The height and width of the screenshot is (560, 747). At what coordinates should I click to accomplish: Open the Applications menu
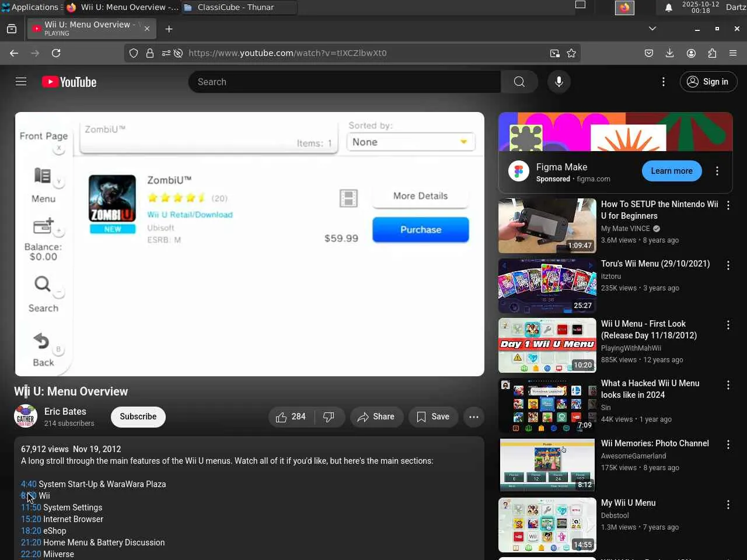click(30, 7)
